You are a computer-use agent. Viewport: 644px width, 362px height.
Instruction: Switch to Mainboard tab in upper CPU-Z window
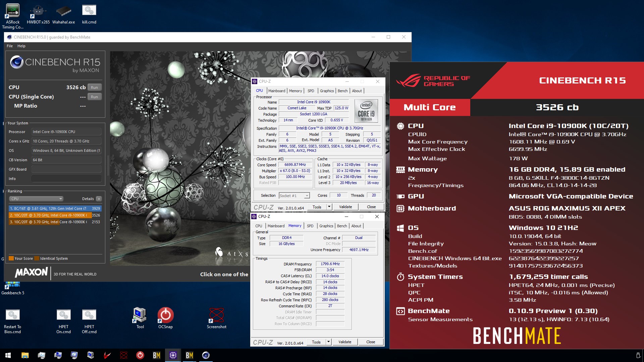(x=277, y=91)
